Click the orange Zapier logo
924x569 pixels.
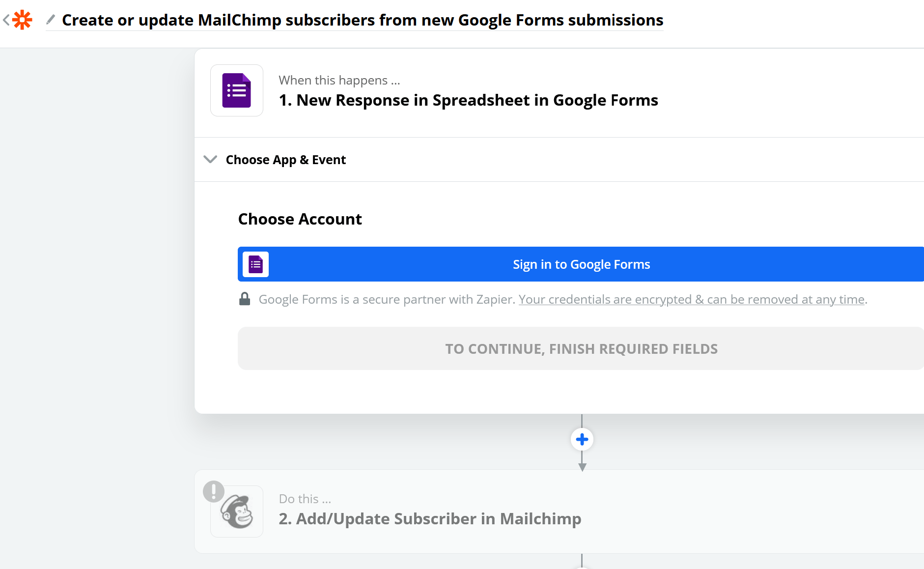22,20
